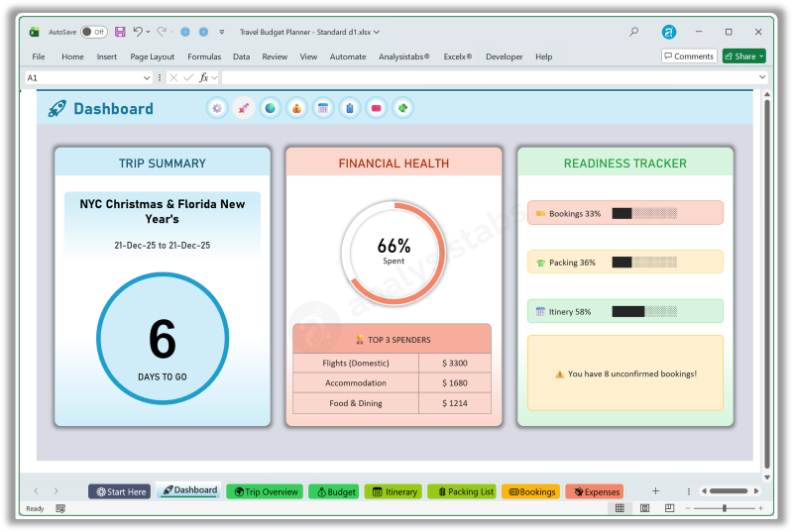Switch to Normal view in status bar
Viewport: 793px width, 532px height.
pos(620,508)
